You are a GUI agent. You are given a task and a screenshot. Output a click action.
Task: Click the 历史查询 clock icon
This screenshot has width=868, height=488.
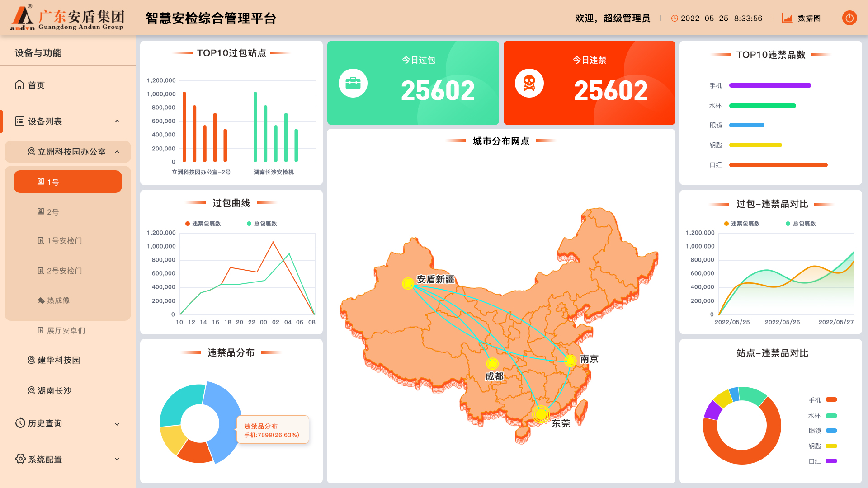tap(20, 423)
